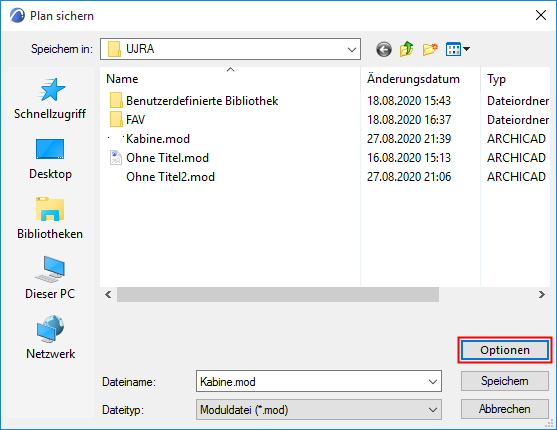Click the horizontal scrollbar thumb
This screenshot has width=557, height=430.
click(278, 295)
